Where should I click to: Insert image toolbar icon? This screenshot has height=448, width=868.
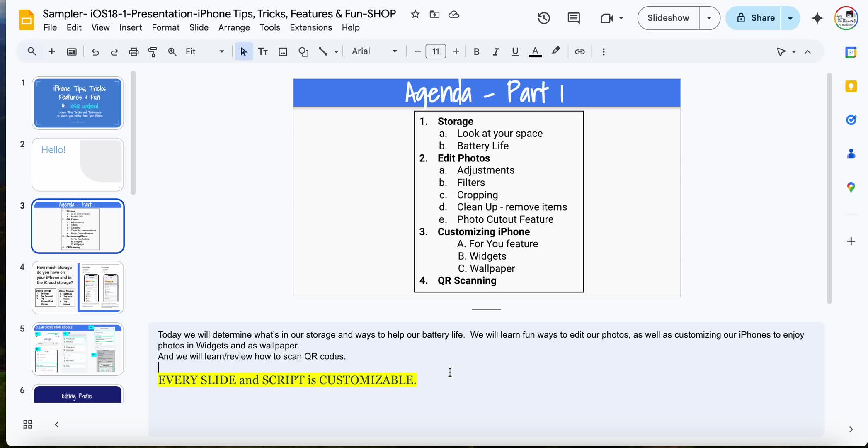pyautogui.click(x=283, y=51)
